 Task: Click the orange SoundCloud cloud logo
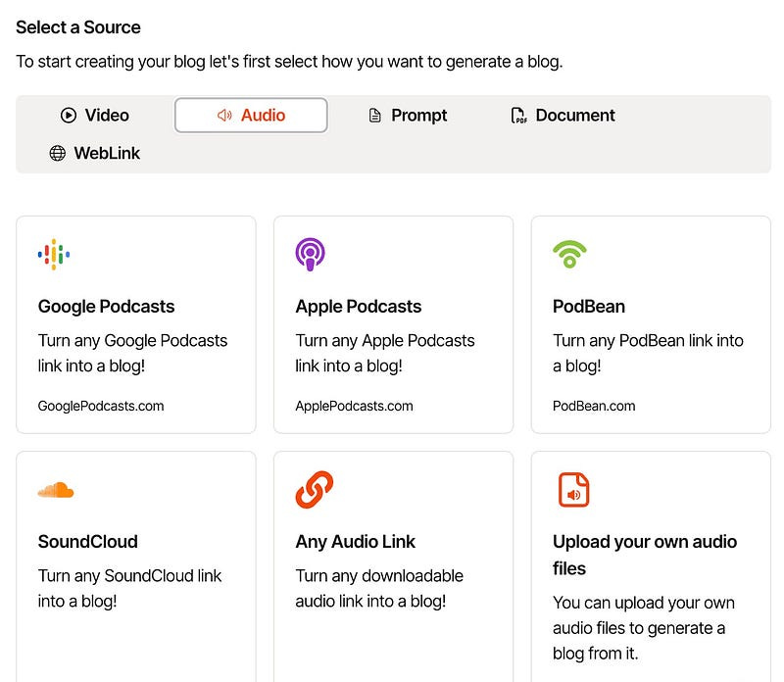56,490
